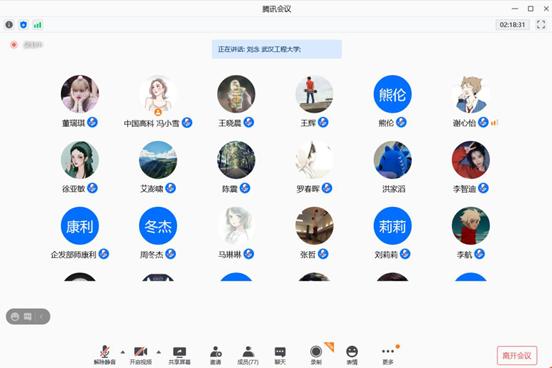Click muted mic icon beside 熊伦

click(401, 122)
